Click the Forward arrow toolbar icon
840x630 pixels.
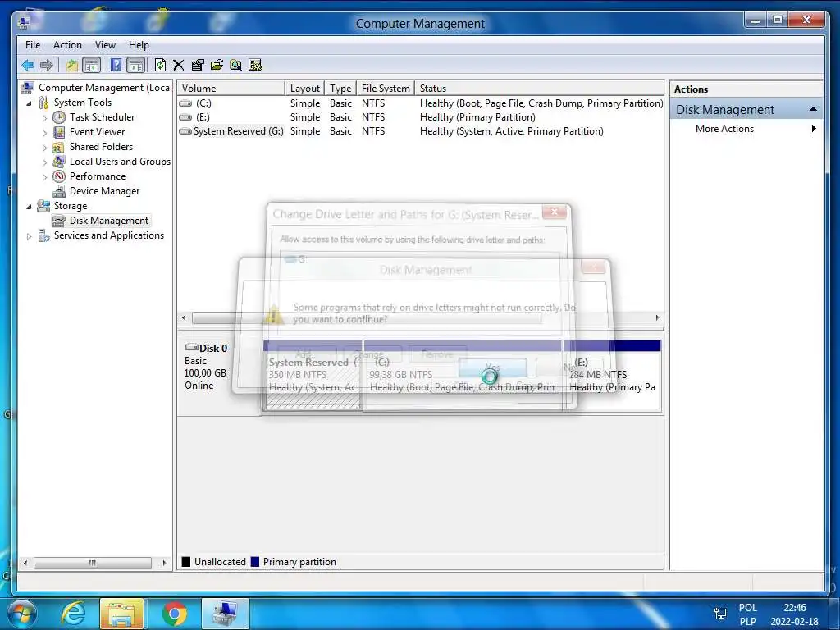point(47,66)
